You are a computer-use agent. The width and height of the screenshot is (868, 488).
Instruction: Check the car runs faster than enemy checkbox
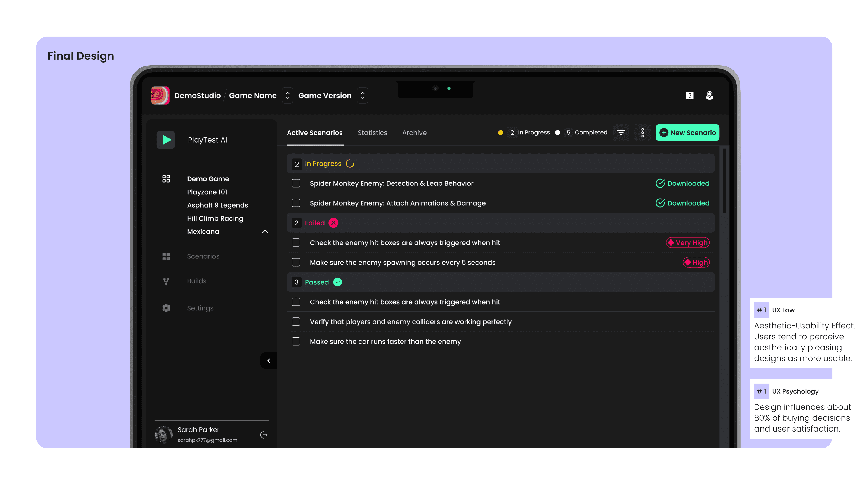click(x=296, y=342)
